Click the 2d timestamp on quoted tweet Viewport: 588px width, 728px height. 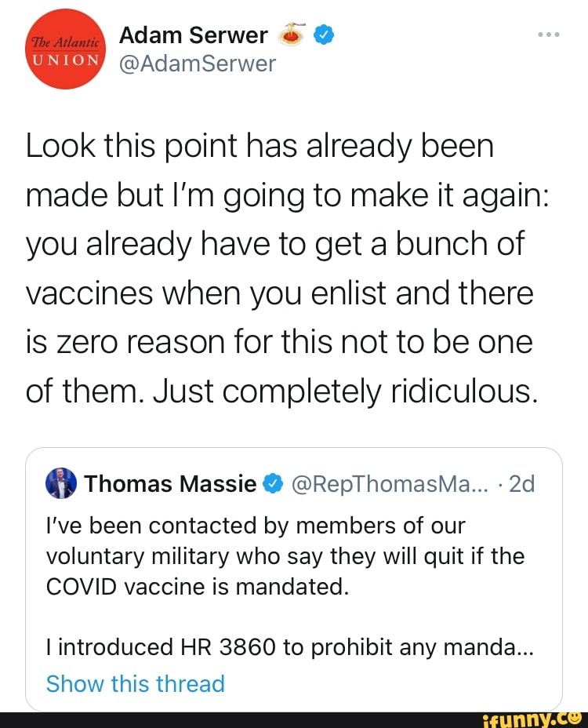(522, 485)
